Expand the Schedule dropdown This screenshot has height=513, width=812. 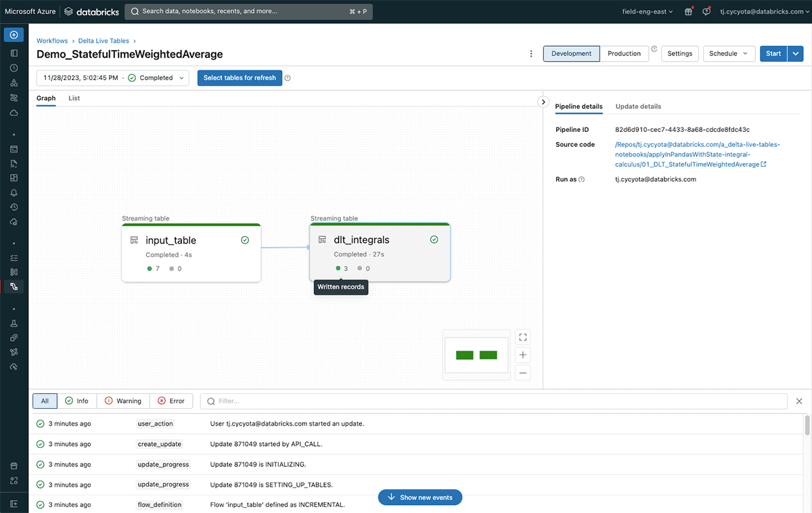[x=729, y=53]
